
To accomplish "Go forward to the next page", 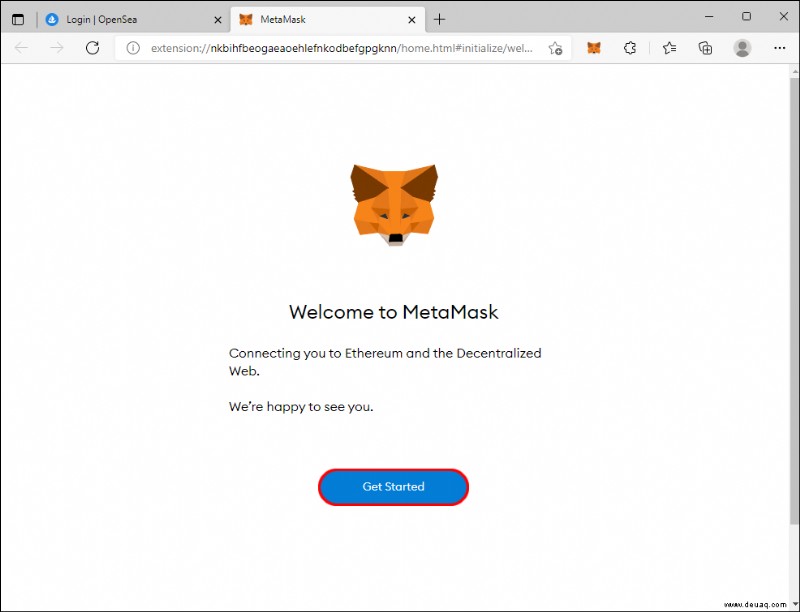I will pyautogui.click(x=57, y=48).
